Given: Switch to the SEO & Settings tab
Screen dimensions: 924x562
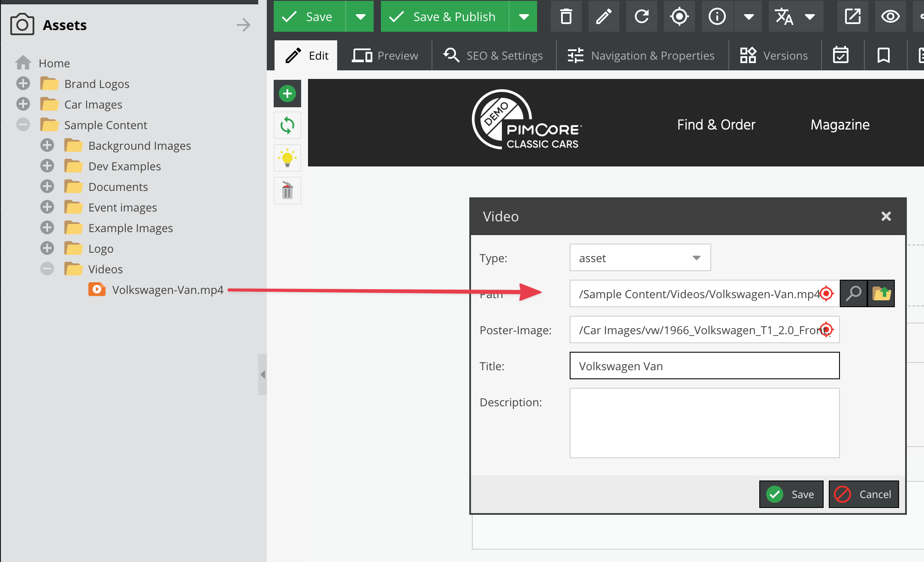Looking at the screenshot, I should pos(493,56).
